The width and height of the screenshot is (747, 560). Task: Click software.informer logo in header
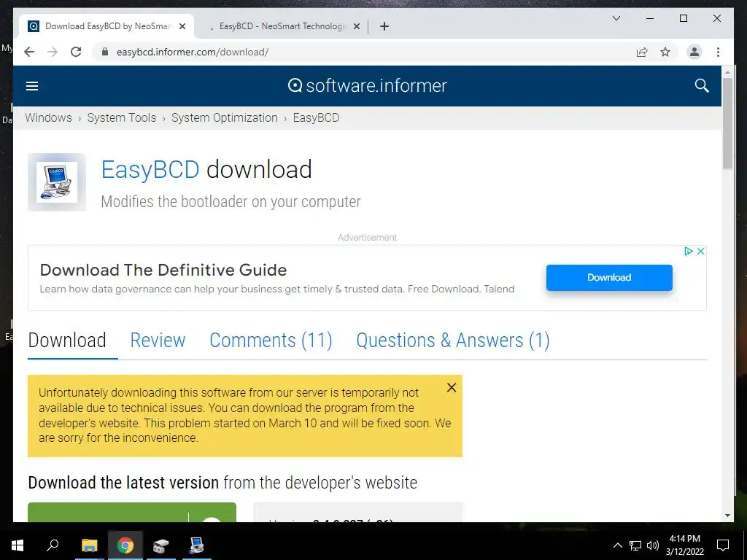[368, 86]
